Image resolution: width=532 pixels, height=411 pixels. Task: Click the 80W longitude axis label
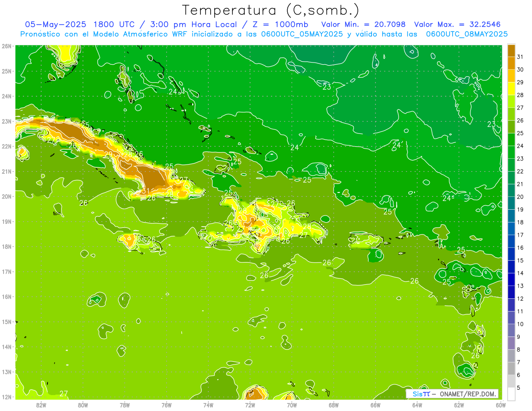coord(83,405)
